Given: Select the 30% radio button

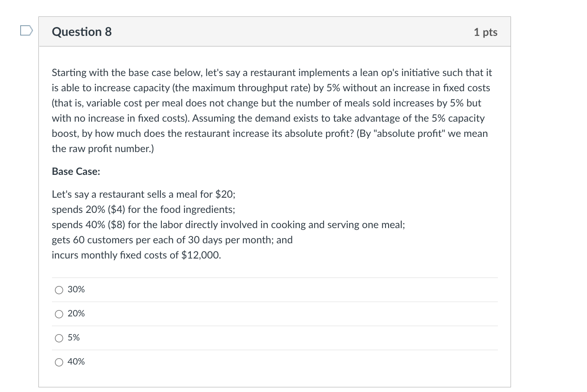Looking at the screenshot, I should 59,290.
